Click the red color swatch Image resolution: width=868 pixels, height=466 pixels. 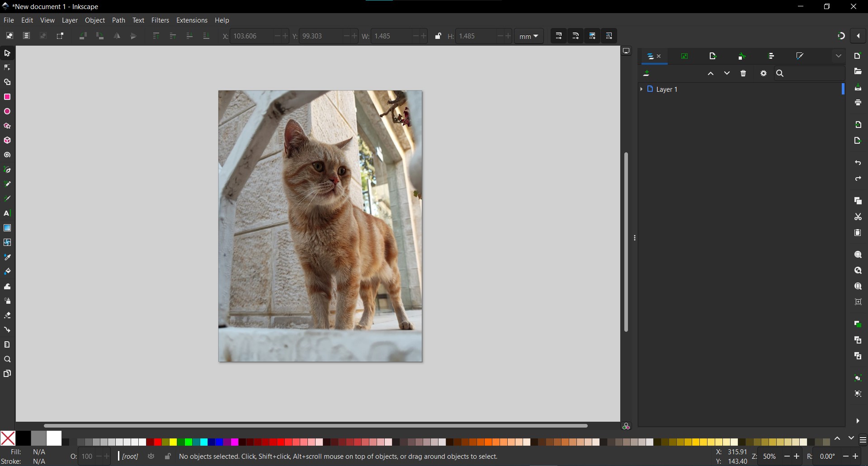[x=158, y=442]
